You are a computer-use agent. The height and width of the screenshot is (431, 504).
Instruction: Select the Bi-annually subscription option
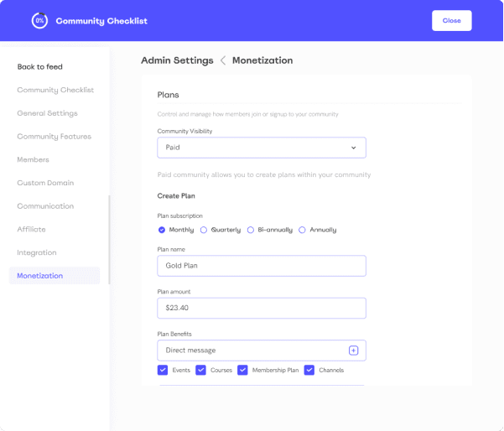pyautogui.click(x=251, y=230)
